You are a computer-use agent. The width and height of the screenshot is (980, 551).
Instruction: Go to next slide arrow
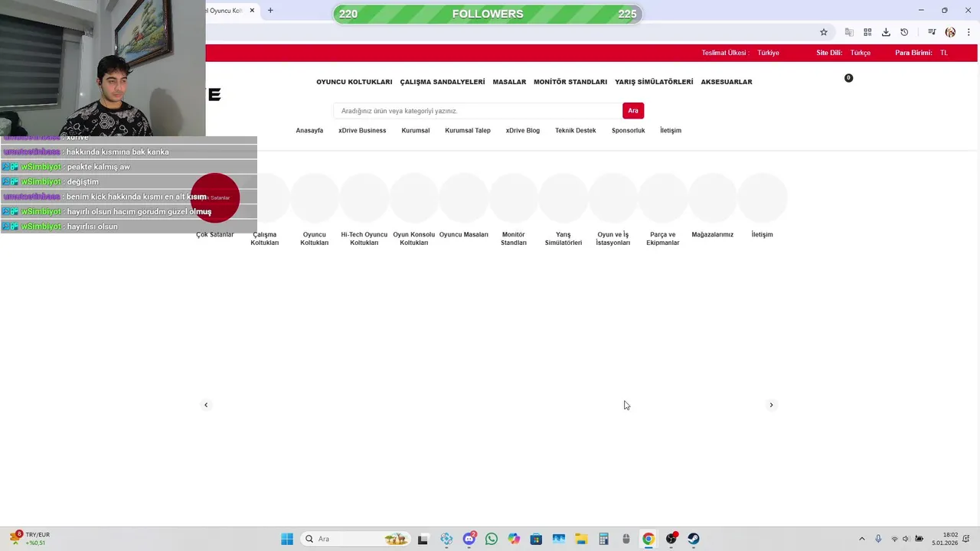[771, 405]
